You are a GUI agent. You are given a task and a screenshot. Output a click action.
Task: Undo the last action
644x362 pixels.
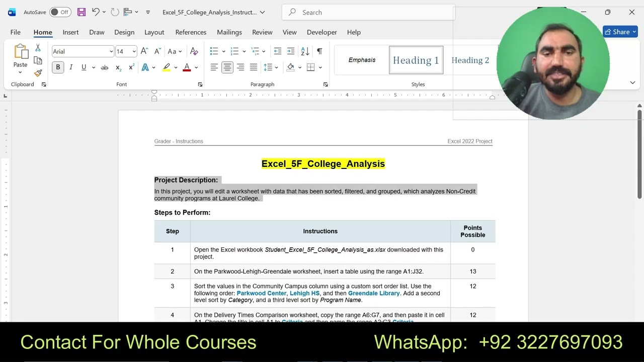[95, 12]
